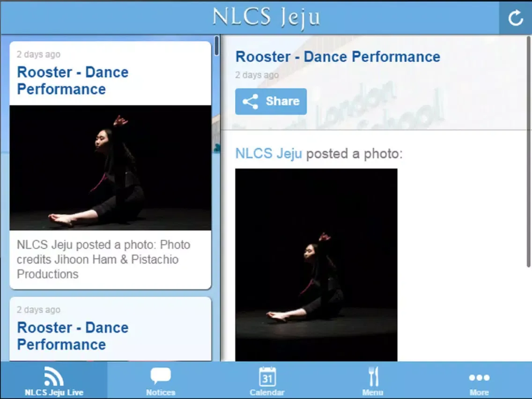This screenshot has height=399, width=532.
Task: Click the feed list scrollbar
Action: pyautogui.click(x=217, y=46)
